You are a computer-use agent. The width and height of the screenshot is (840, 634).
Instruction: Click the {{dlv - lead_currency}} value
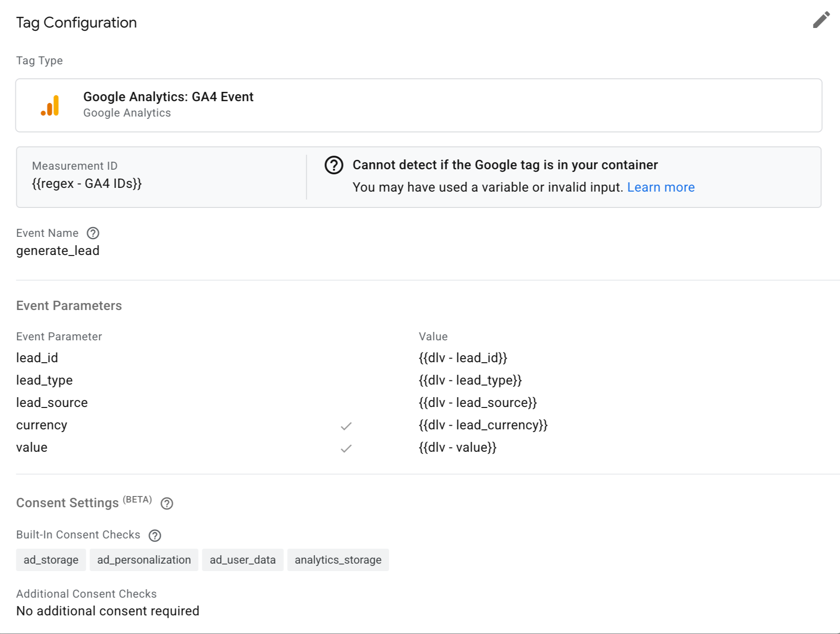point(483,425)
